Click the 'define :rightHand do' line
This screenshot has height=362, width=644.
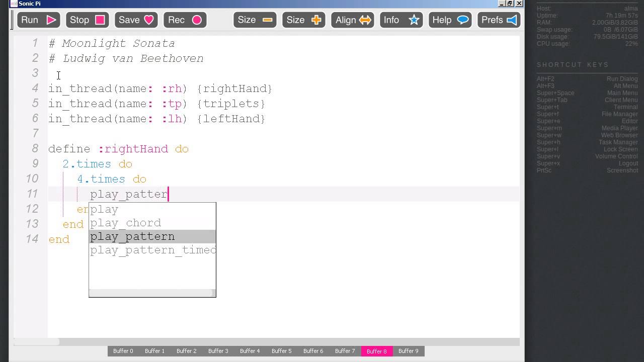pos(118,149)
